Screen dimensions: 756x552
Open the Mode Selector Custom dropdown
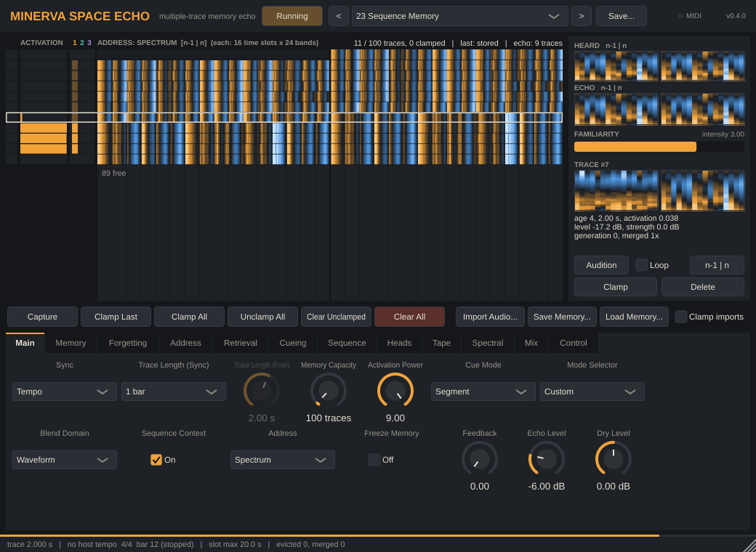tap(592, 391)
